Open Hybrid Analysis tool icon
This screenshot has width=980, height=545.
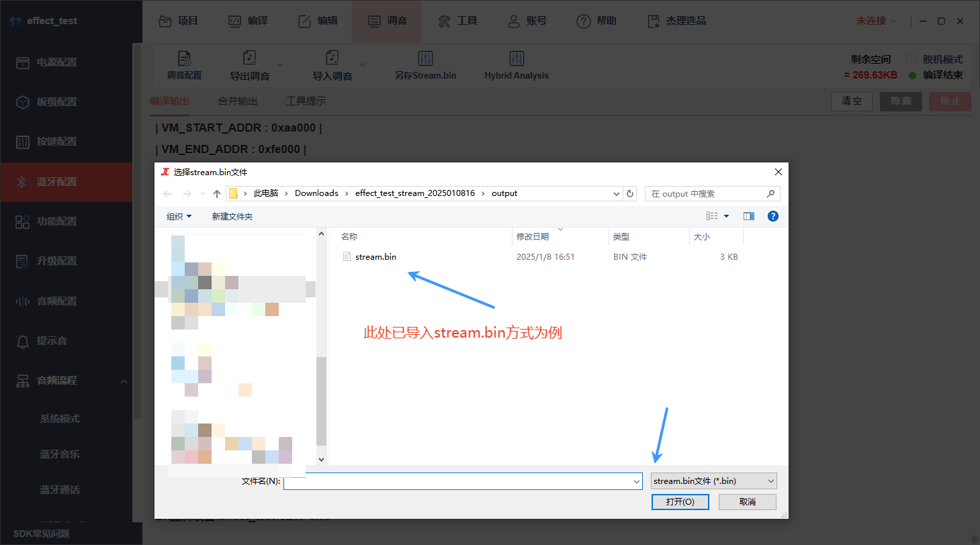point(517,58)
